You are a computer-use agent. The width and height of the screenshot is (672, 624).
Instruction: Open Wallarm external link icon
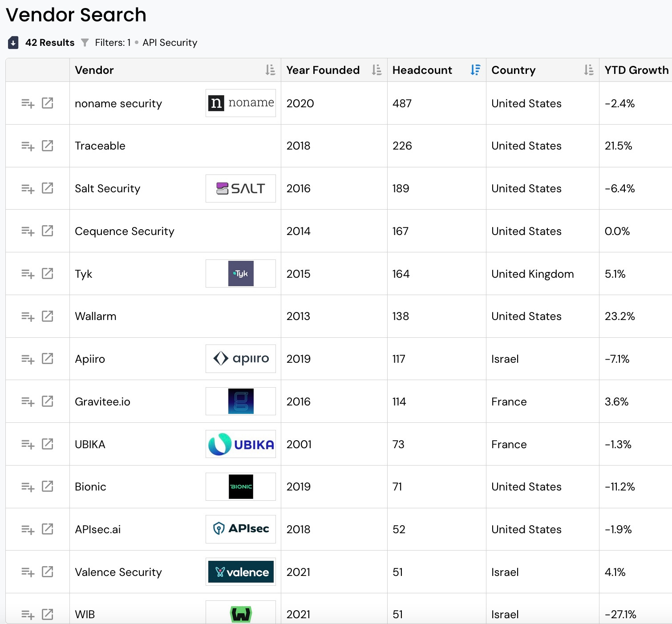click(47, 316)
